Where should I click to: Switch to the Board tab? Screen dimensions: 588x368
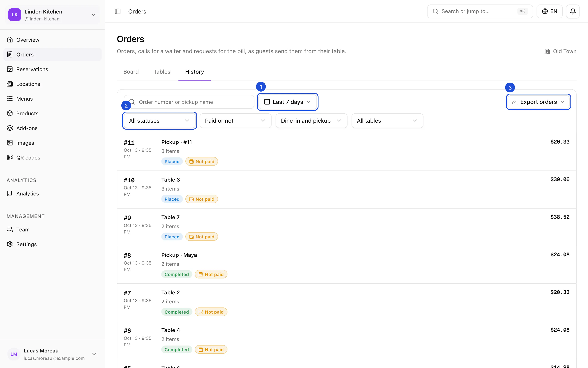(x=131, y=72)
